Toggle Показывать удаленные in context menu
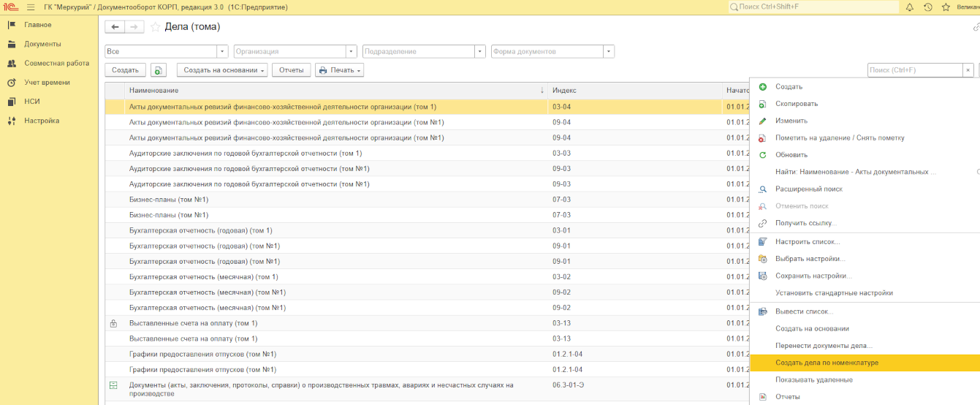Viewport: 980px width, 405px height. point(813,379)
